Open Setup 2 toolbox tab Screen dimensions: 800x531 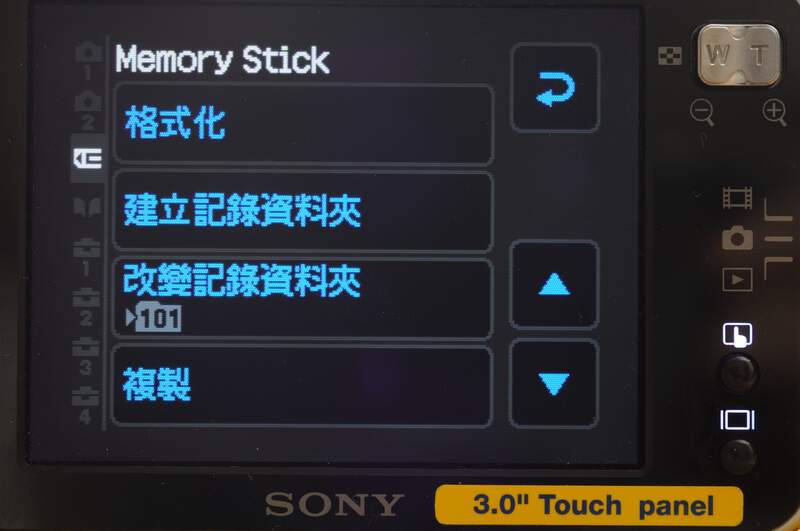86,307
